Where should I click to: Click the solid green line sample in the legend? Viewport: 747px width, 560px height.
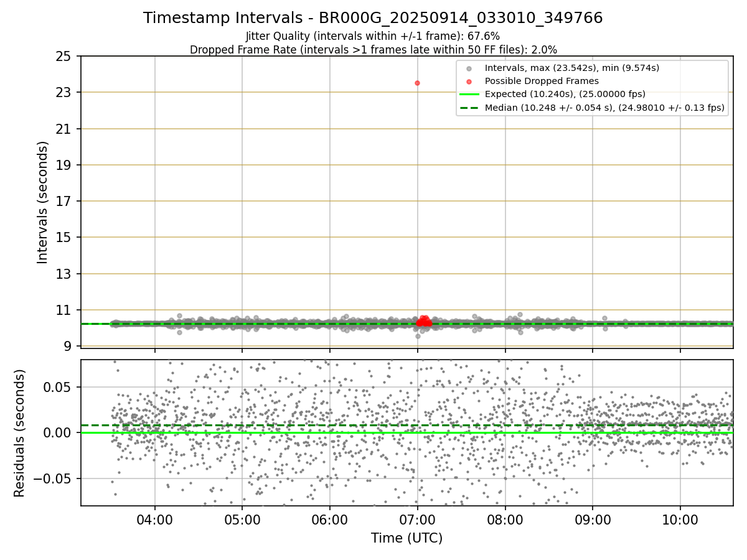point(469,95)
